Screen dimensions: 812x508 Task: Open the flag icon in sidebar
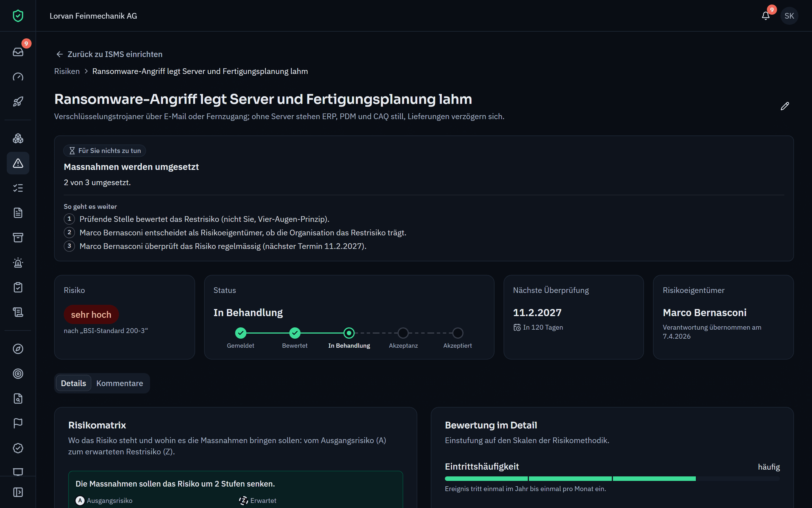click(x=18, y=423)
